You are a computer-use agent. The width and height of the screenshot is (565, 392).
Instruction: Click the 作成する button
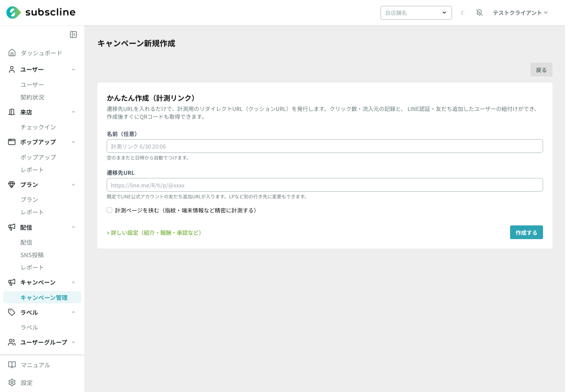pyautogui.click(x=527, y=232)
